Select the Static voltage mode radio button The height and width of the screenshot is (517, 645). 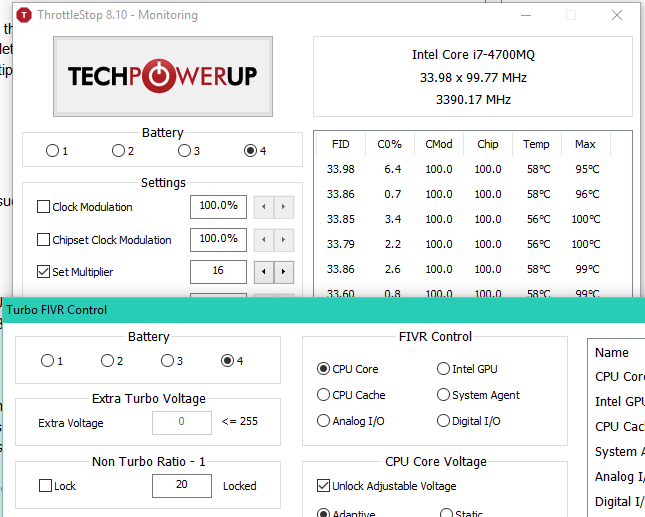pos(446,513)
